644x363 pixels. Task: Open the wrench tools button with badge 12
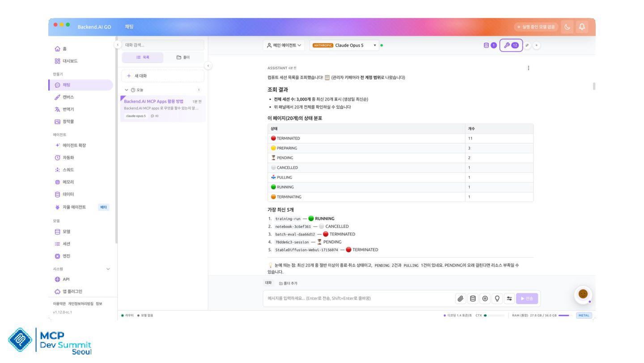click(x=511, y=45)
